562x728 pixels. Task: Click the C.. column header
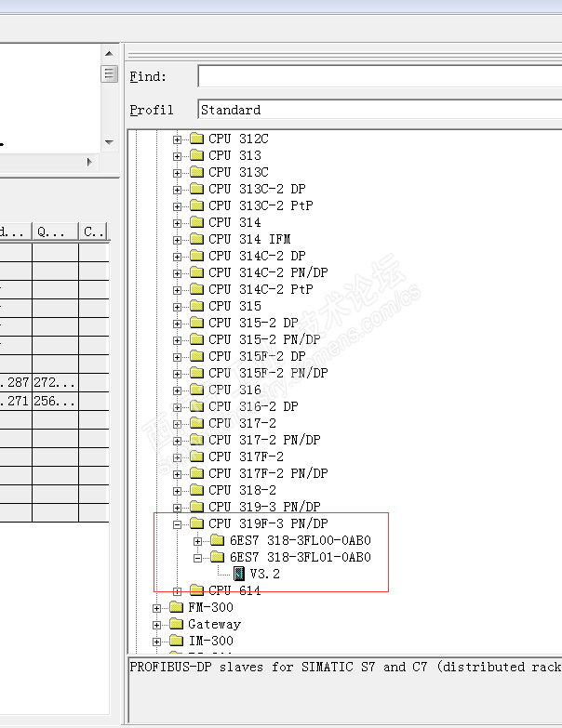click(93, 232)
